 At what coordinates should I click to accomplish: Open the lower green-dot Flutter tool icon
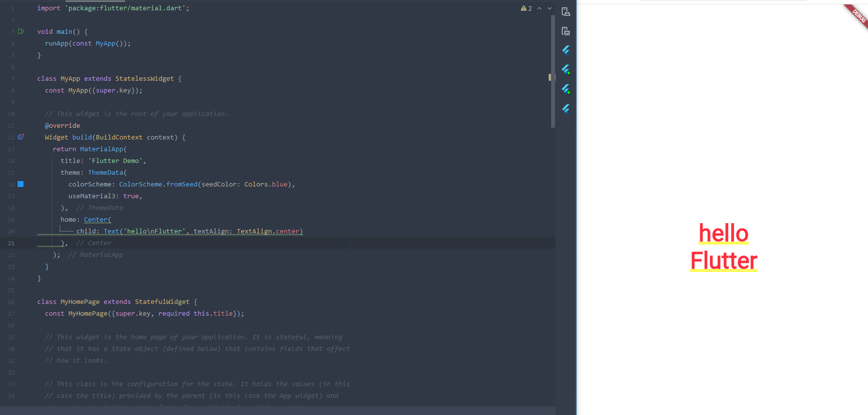click(x=566, y=89)
